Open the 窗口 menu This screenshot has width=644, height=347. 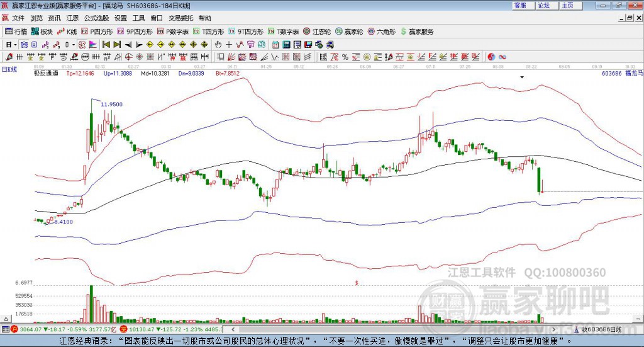coord(157,18)
